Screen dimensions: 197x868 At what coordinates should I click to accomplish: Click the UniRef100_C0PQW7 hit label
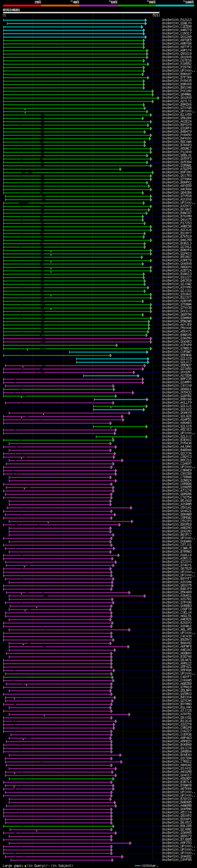[177, 352]
